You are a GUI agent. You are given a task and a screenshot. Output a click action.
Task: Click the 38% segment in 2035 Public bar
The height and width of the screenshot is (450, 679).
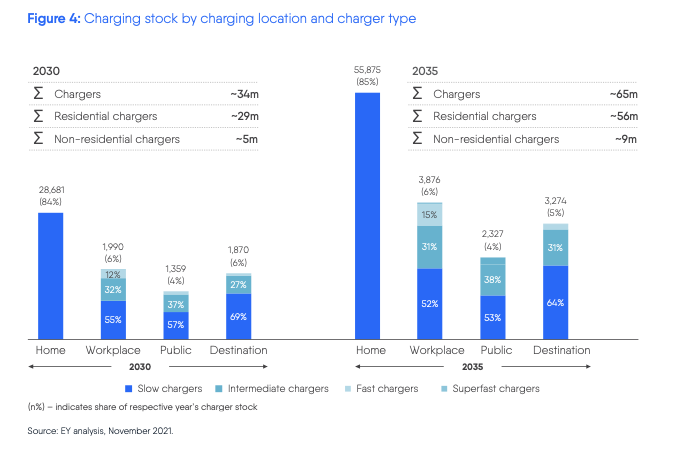(x=493, y=280)
